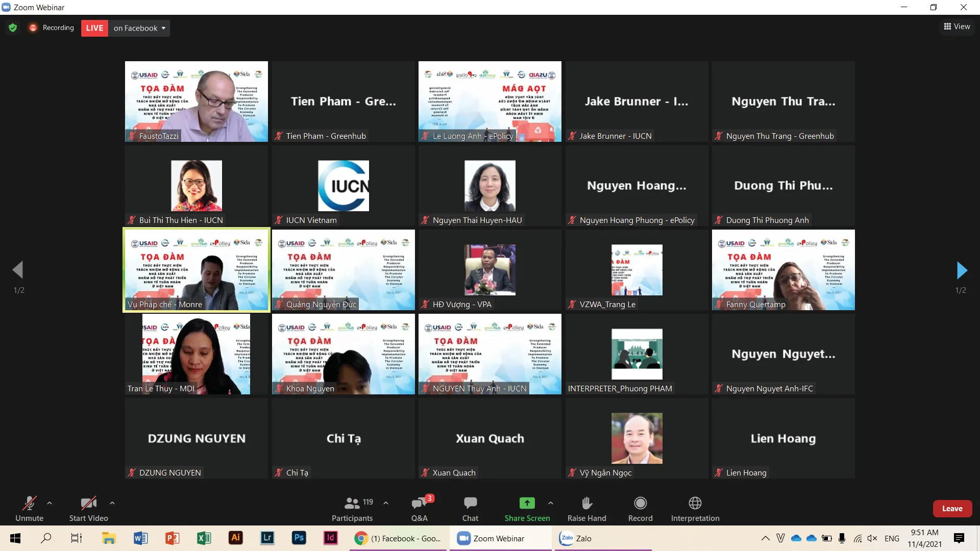Click the green Share Screen icon
Image resolution: width=980 pixels, height=551 pixels.
point(527,503)
